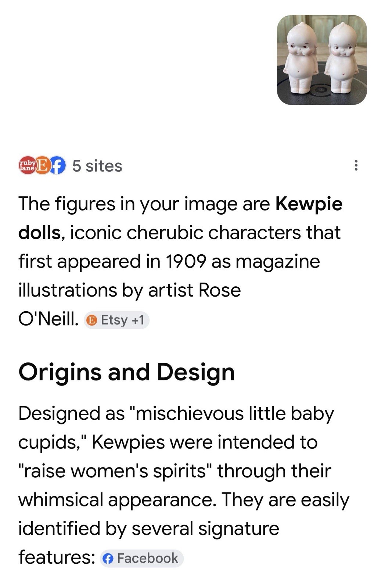The image size is (385, 588).
Task: Click the orange Etsy source icon beside Ruby Lane
Action: pos(42,166)
